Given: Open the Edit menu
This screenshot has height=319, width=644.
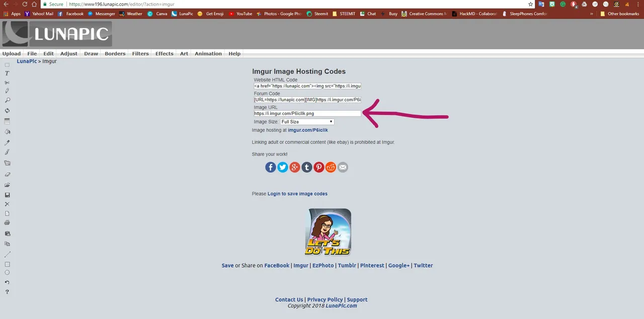Looking at the screenshot, I should point(48,54).
